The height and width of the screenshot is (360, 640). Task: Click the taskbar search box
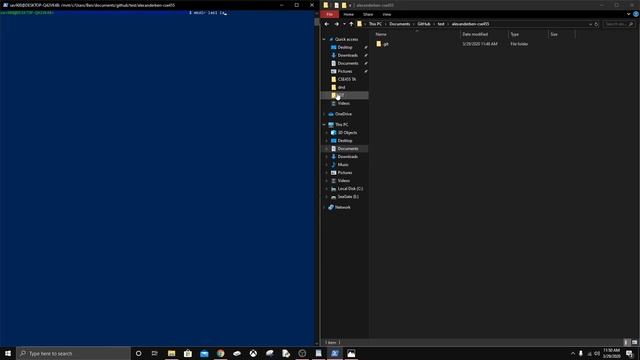coord(73,353)
